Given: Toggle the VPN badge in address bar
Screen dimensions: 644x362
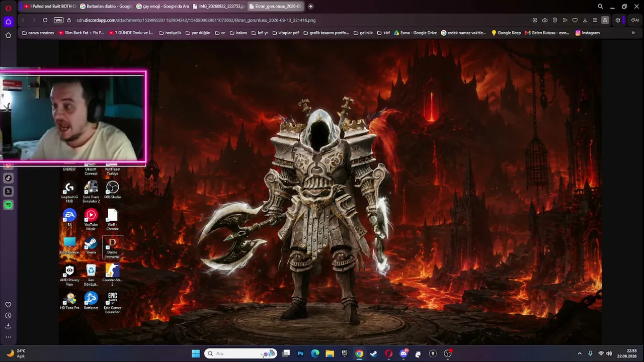Looking at the screenshot, I should (x=58, y=20).
